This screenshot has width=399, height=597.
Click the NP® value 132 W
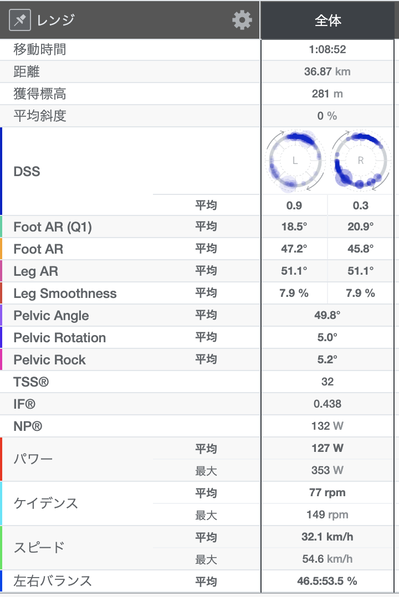[x=327, y=426]
